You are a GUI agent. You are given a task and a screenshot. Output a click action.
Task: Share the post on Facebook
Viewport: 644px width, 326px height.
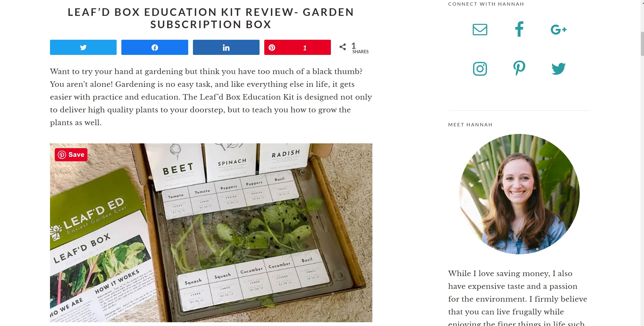pos(155,47)
